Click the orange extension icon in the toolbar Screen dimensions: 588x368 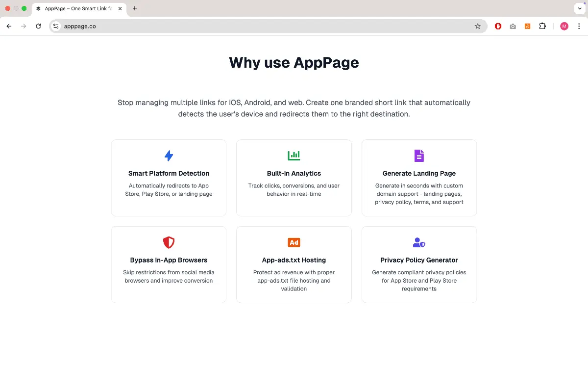[x=527, y=26]
